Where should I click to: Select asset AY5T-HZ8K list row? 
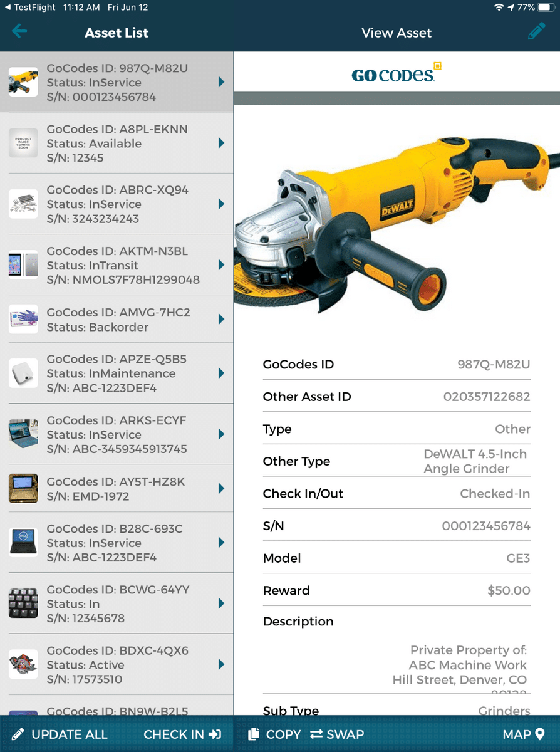(117, 489)
